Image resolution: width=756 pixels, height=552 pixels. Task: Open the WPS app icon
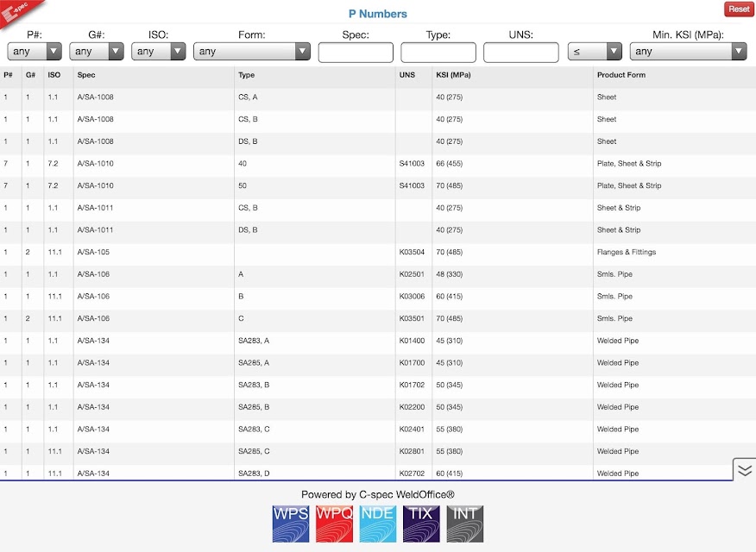pyautogui.click(x=291, y=524)
